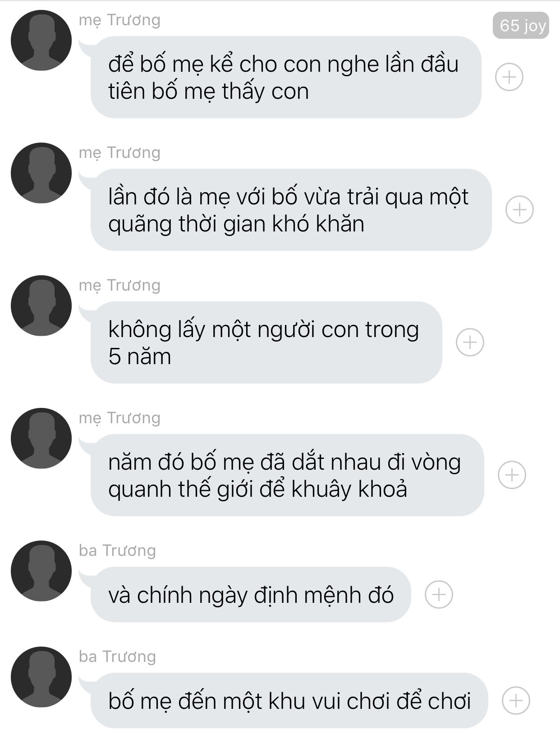The height and width of the screenshot is (740, 560).
Task: Tap plus icon beside 'để bố mẹ kể' message
Action: coord(509,77)
